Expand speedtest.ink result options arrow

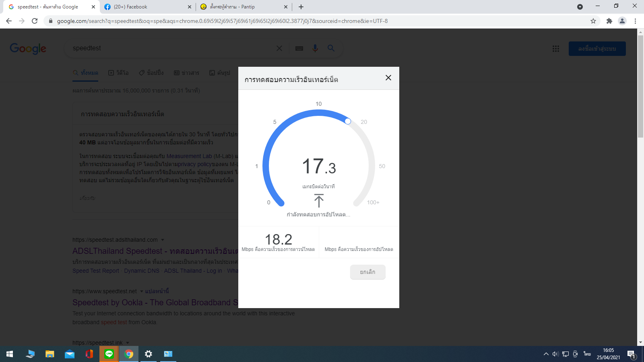tap(128, 343)
